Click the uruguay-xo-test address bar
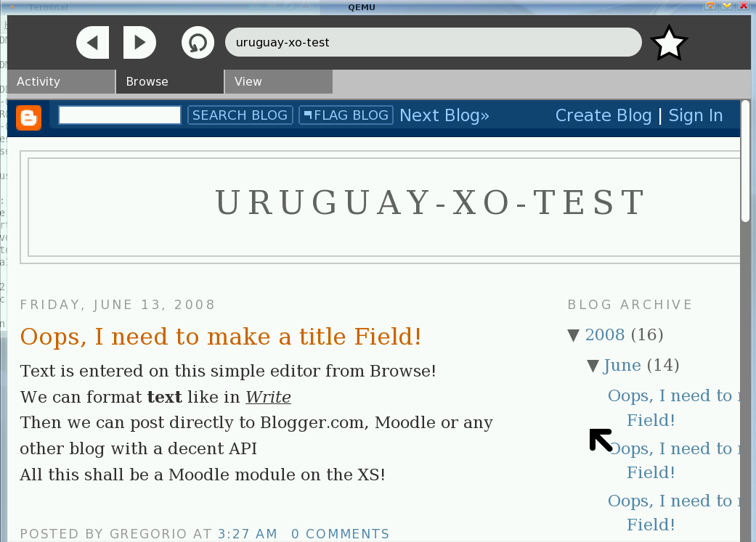This screenshot has height=542, width=756. coord(433,43)
